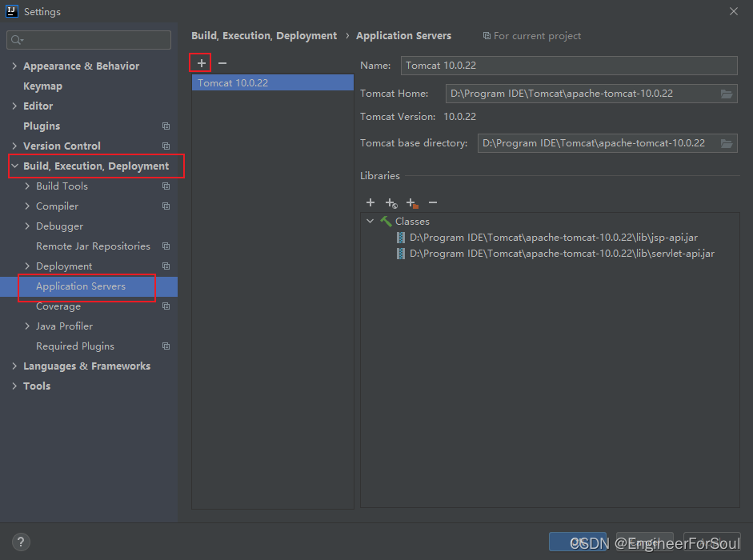Click the Application Servers breadcrumb title

pos(404,36)
